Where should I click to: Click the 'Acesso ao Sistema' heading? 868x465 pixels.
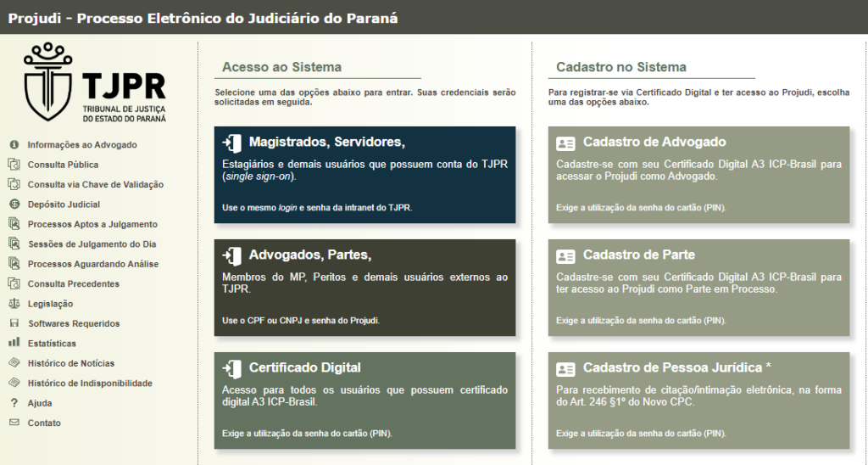click(281, 67)
